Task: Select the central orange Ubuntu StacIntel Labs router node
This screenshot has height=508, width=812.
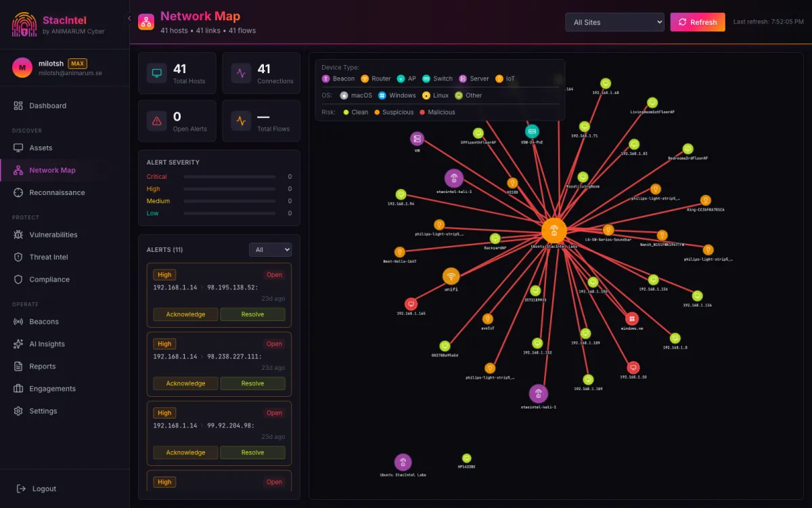Action: [554, 230]
